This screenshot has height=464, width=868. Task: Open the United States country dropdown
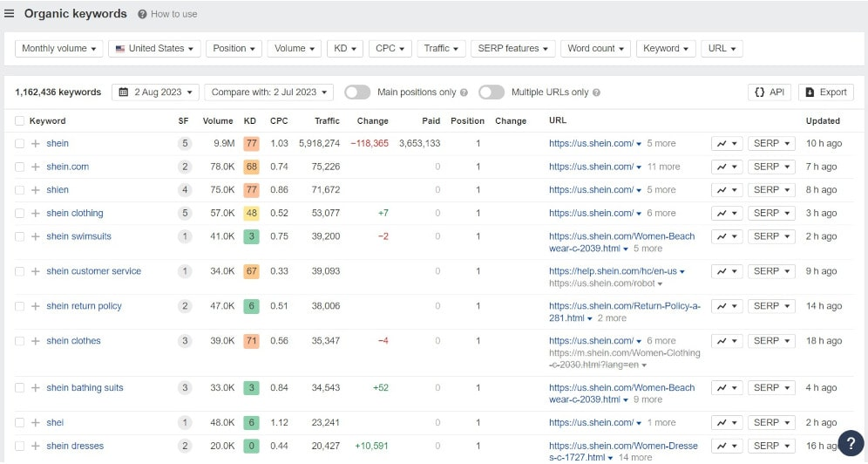point(154,49)
